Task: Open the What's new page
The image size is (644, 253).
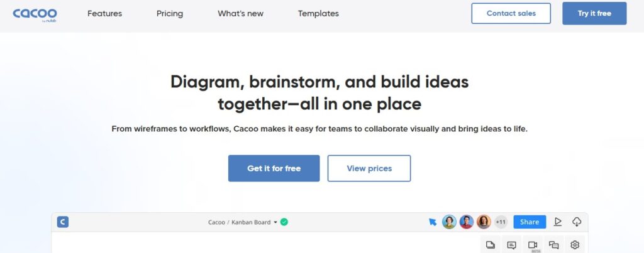Action: 241,13
